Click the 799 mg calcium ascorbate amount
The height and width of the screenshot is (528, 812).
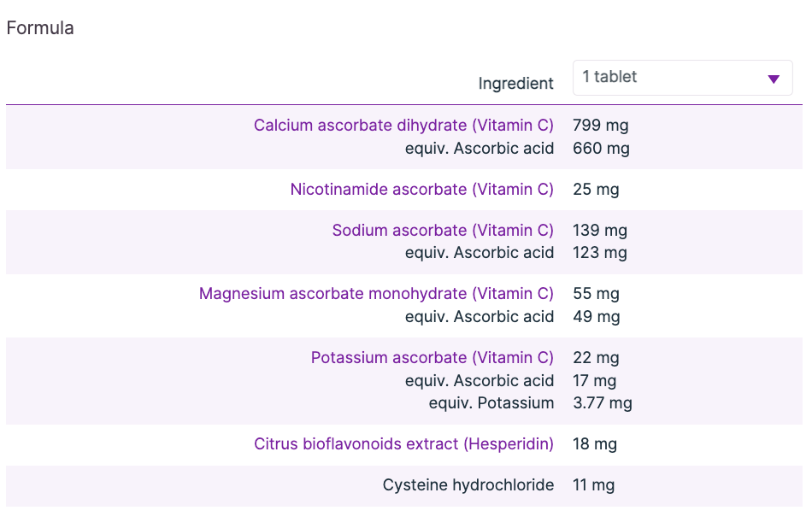[600, 126]
